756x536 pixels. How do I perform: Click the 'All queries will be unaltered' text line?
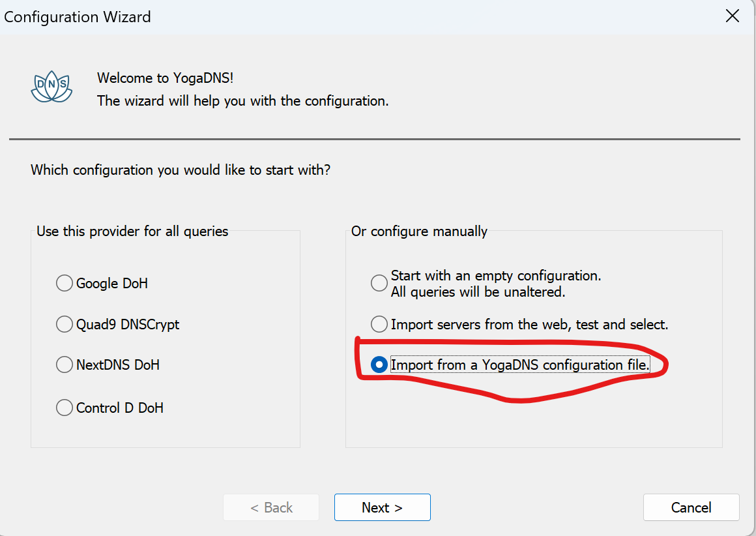478,292
